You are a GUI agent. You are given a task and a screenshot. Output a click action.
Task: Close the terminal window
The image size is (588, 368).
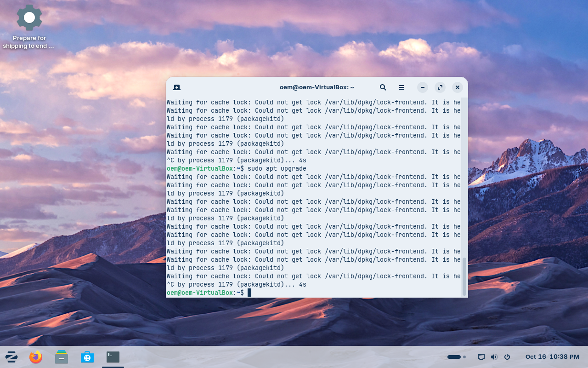click(x=457, y=87)
